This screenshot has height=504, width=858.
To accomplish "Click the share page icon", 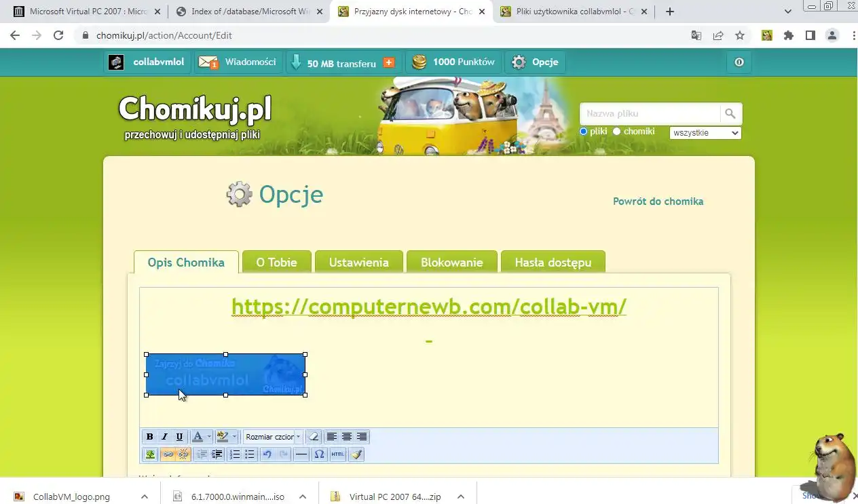I will [718, 35].
